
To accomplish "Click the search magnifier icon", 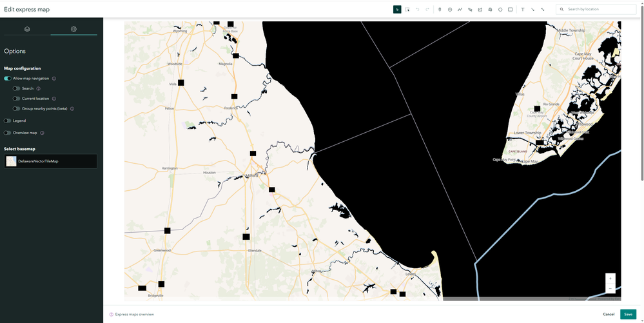I will (x=562, y=9).
